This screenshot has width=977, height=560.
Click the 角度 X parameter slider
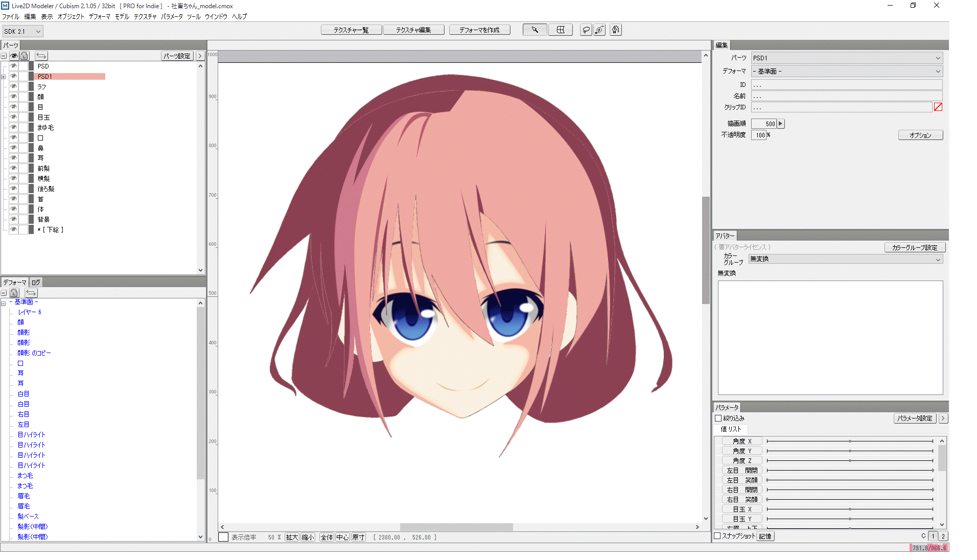(x=850, y=441)
